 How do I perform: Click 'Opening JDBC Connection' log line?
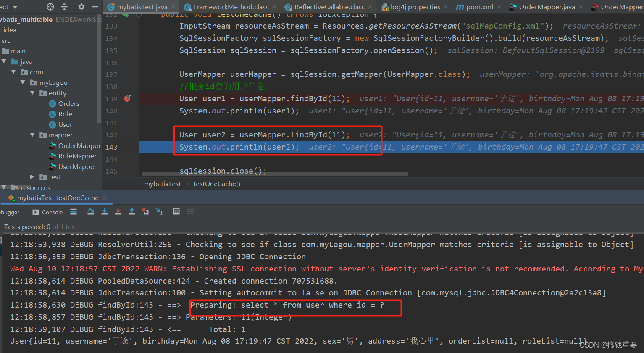[158, 256]
